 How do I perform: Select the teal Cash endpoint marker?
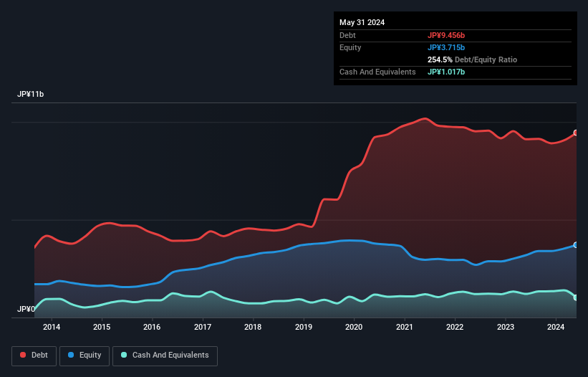tap(576, 297)
